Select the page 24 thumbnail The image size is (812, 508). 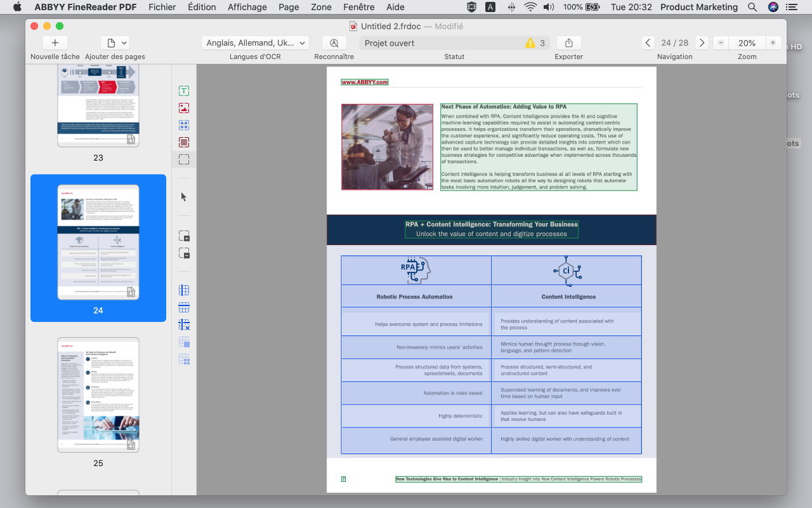(98, 242)
